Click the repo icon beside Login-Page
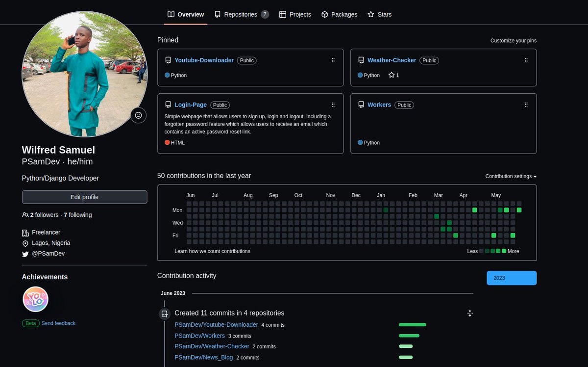The height and width of the screenshot is (367, 588). 168,105
